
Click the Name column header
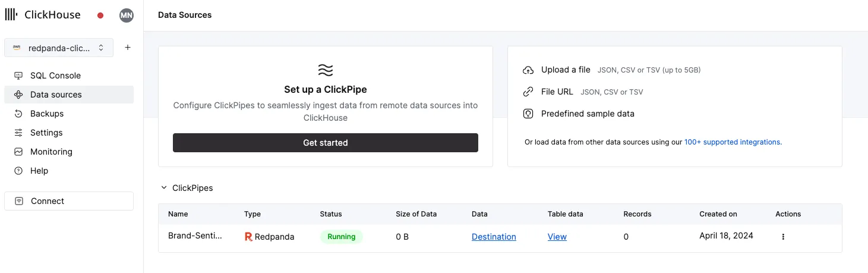178,214
